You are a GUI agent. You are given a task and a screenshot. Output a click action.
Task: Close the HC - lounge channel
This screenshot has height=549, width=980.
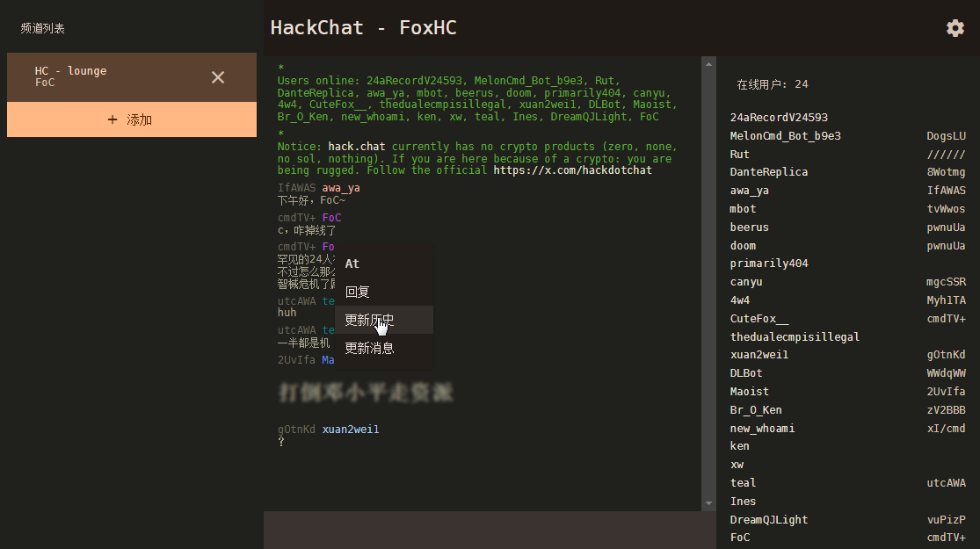pyautogui.click(x=217, y=77)
